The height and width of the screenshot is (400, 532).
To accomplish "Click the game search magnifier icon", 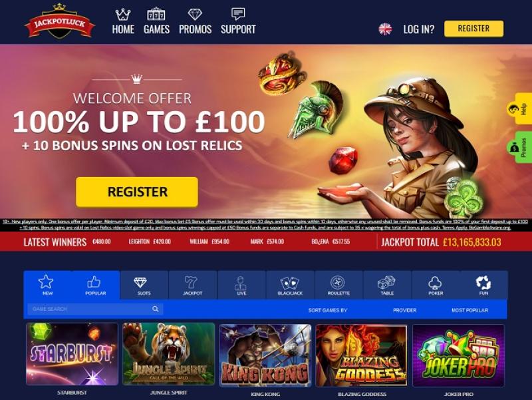I will pos(156,309).
